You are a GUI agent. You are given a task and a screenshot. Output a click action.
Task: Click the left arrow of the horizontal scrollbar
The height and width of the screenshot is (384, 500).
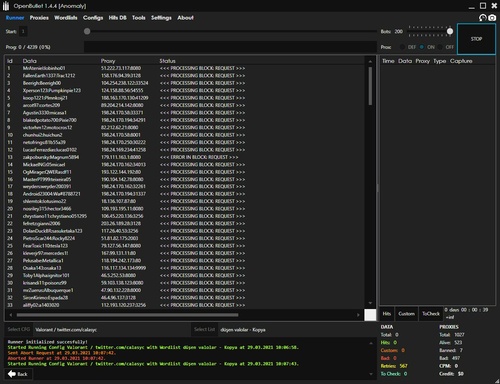(x=11, y=315)
